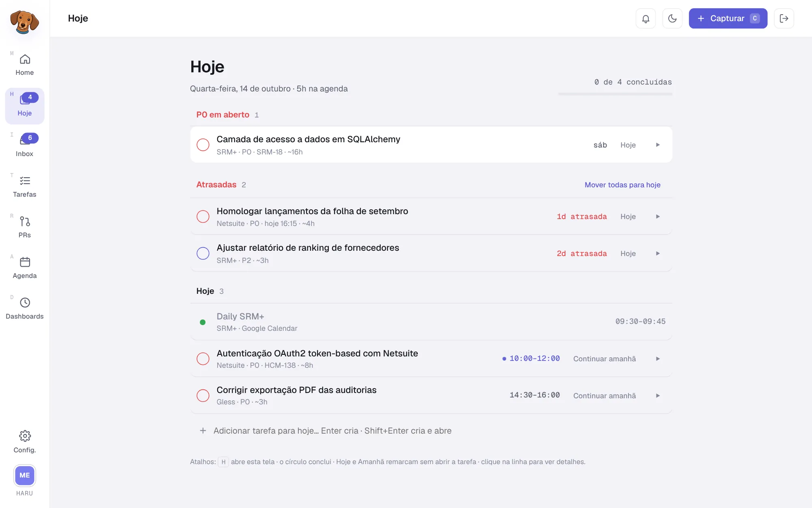Viewport: 812px width, 508px height.
Task: Open the Home section in sidebar
Action: coord(25,65)
